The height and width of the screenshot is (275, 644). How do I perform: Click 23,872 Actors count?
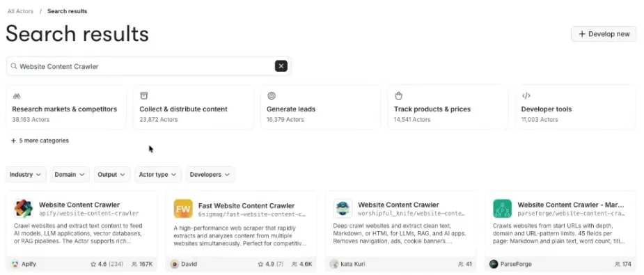[x=159, y=120]
